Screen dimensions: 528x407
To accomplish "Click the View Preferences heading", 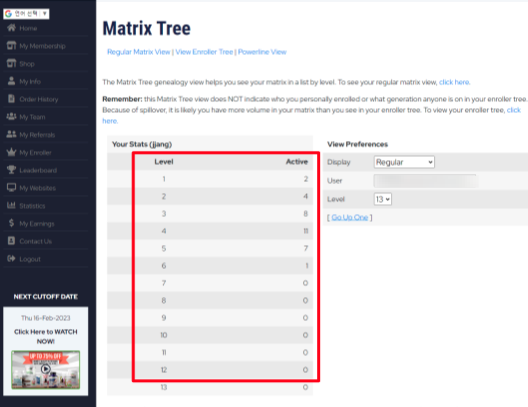I will (x=357, y=144).
